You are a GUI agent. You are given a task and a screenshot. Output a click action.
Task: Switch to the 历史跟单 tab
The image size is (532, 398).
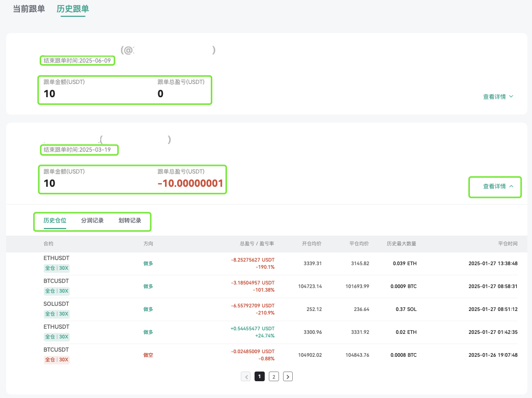73,9
